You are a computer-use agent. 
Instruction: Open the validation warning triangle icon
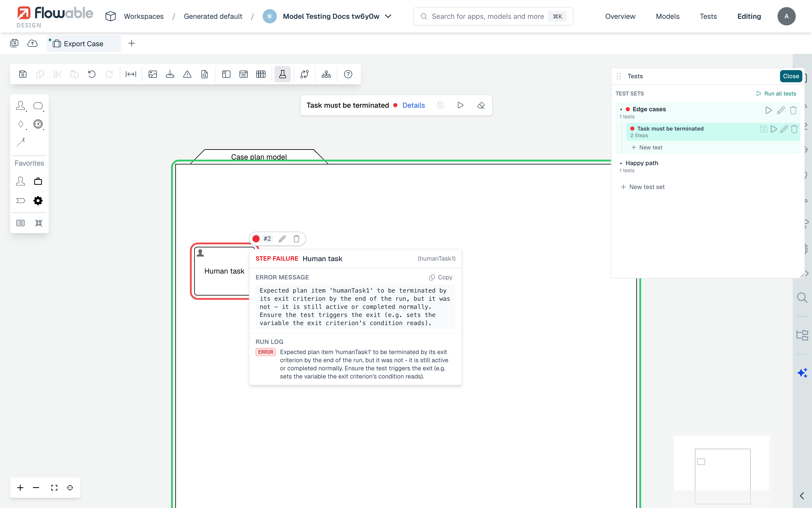[x=187, y=74]
